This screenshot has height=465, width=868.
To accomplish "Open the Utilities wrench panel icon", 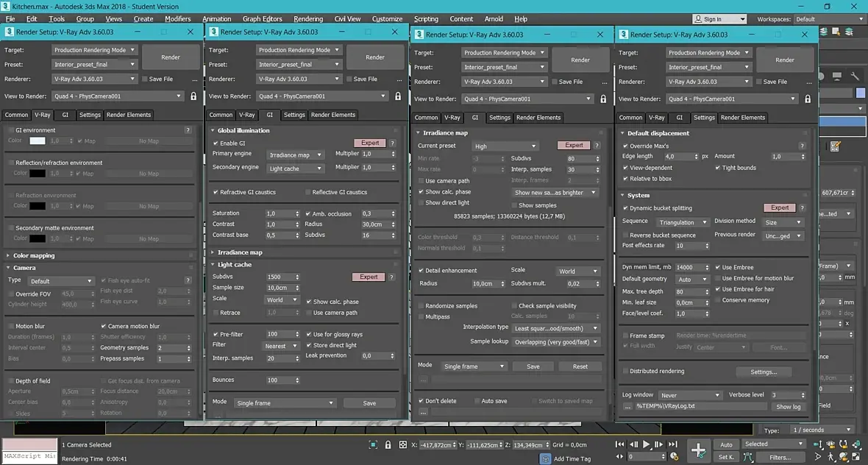I will click(855, 76).
